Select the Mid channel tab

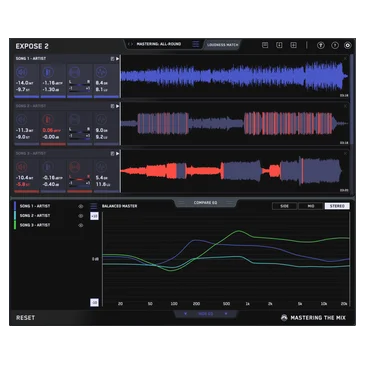pyautogui.click(x=311, y=206)
